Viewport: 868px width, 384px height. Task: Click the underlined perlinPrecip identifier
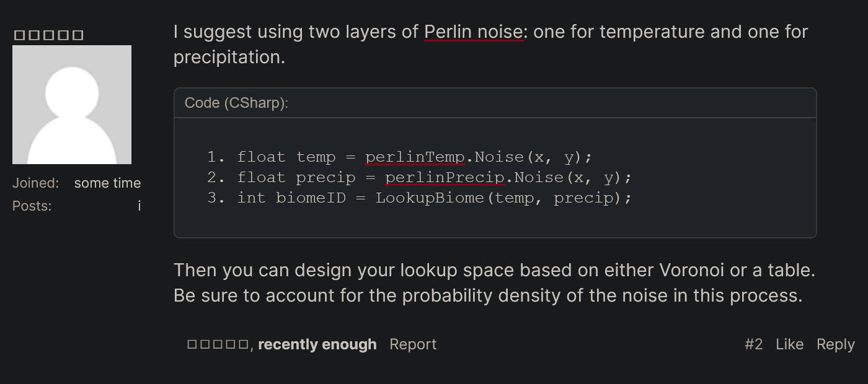point(445,178)
